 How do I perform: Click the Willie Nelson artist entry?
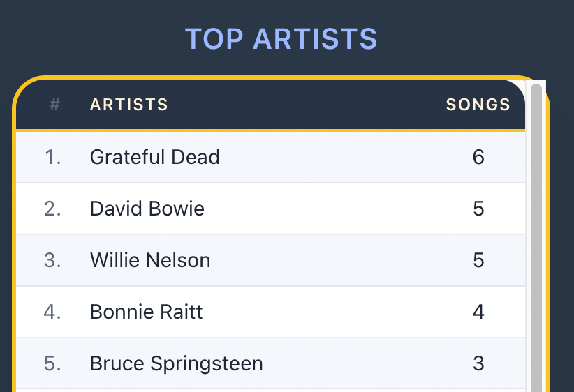(150, 260)
